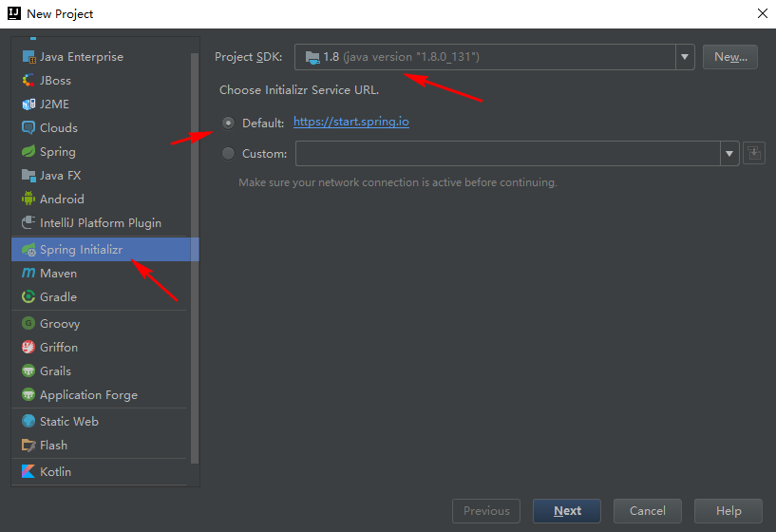Proceed with the Next button
This screenshot has width=776, height=532.
[x=567, y=511]
